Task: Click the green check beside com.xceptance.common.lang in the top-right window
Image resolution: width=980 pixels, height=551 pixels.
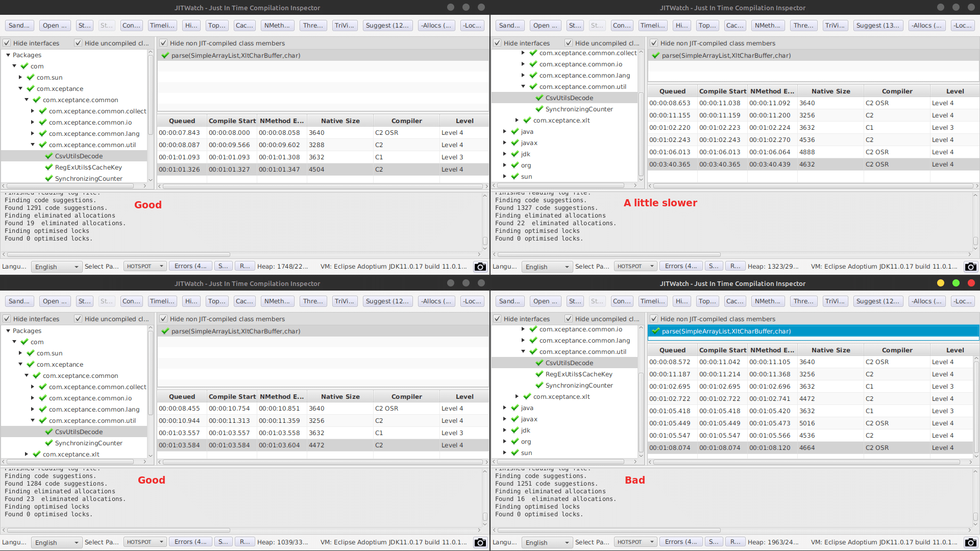Action: [x=533, y=76]
